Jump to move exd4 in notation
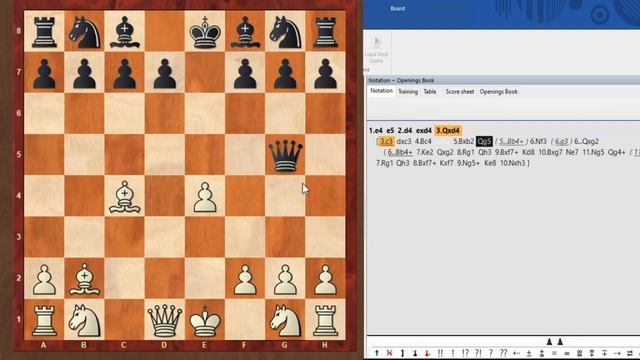 point(424,131)
